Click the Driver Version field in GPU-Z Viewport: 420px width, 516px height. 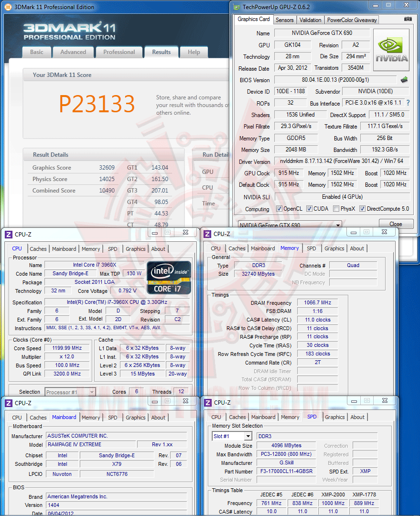click(342, 161)
